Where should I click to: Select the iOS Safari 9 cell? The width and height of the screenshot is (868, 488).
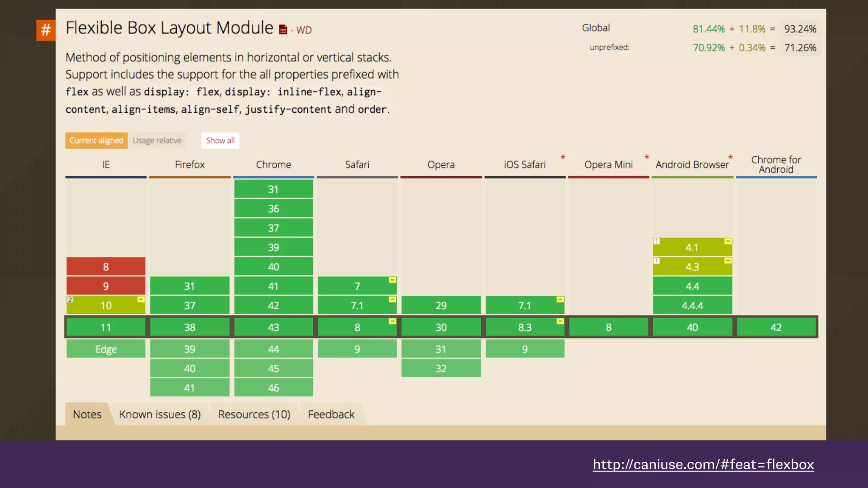(525, 349)
